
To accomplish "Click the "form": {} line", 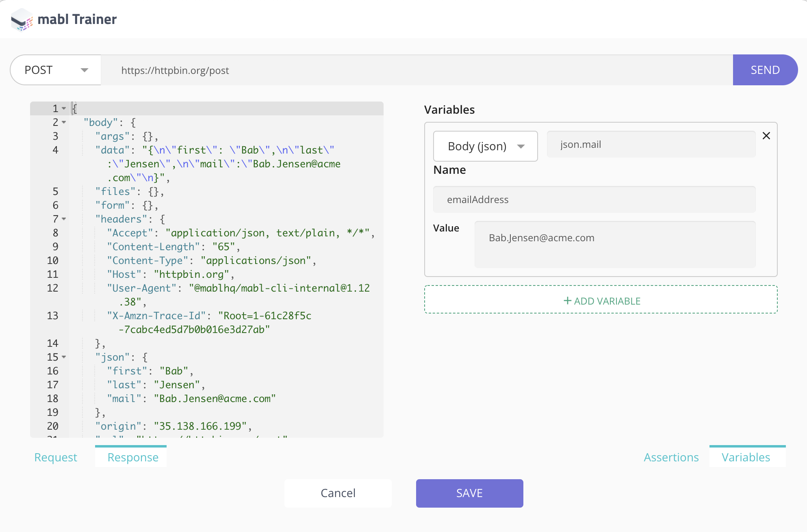I will [x=127, y=205].
